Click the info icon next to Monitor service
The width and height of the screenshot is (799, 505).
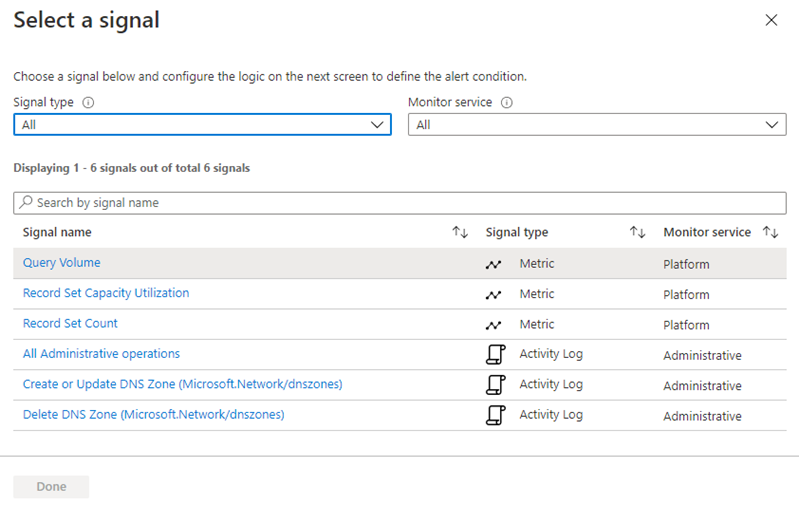coord(507,102)
